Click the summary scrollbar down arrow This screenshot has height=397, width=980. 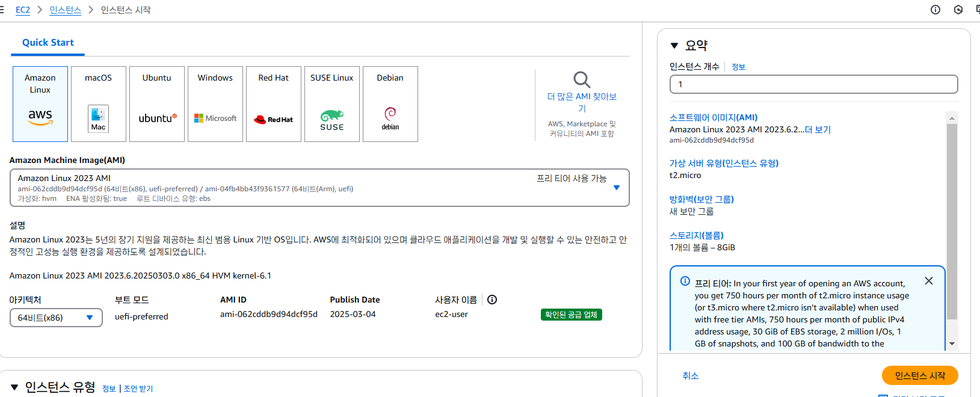pyautogui.click(x=952, y=344)
